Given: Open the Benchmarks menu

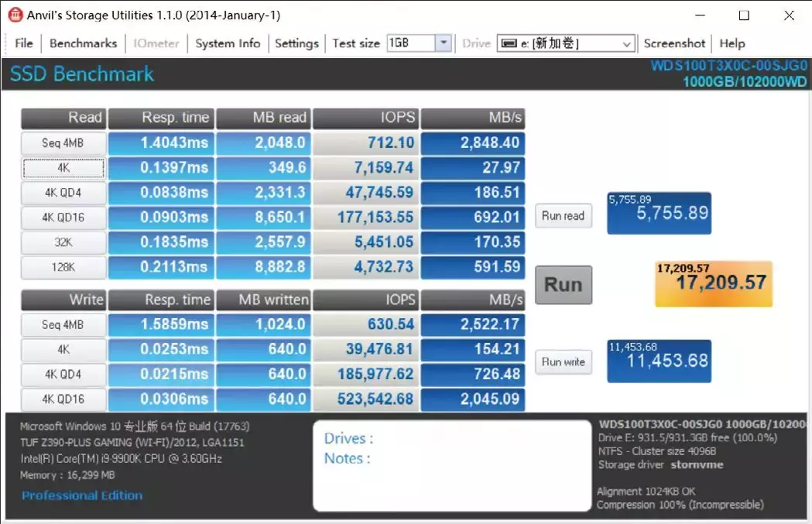Looking at the screenshot, I should pyautogui.click(x=82, y=43).
